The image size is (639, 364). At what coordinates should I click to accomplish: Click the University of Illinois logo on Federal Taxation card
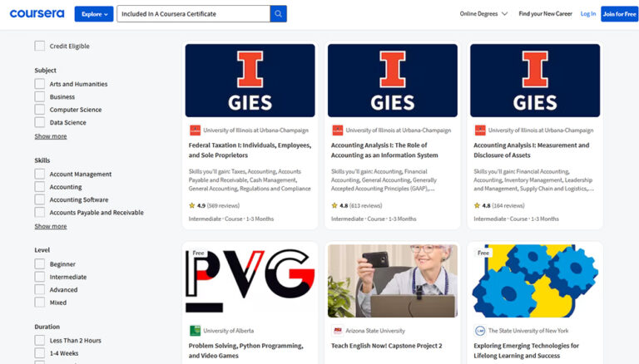195,130
